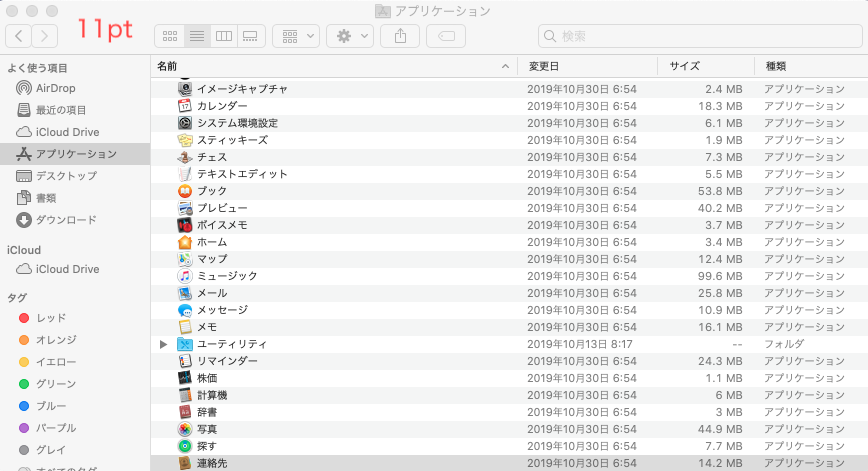Select the リマインダー app icon

click(185, 361)
